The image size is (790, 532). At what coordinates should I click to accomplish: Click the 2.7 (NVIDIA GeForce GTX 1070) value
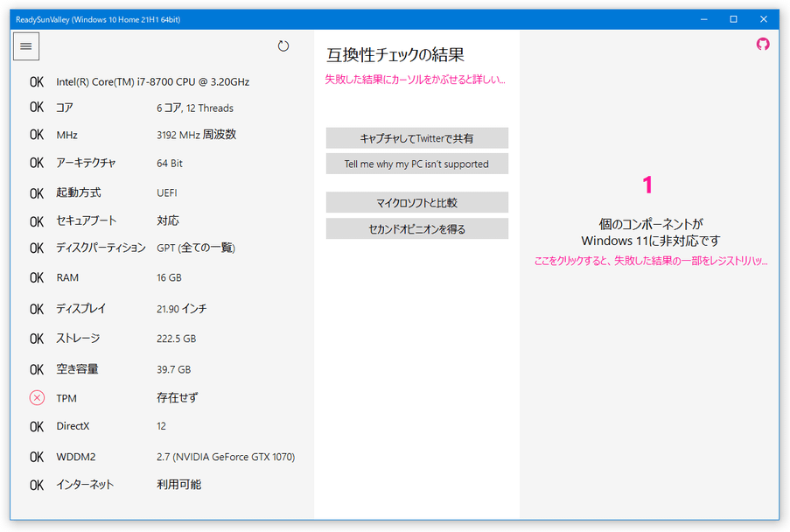[226, 457]
